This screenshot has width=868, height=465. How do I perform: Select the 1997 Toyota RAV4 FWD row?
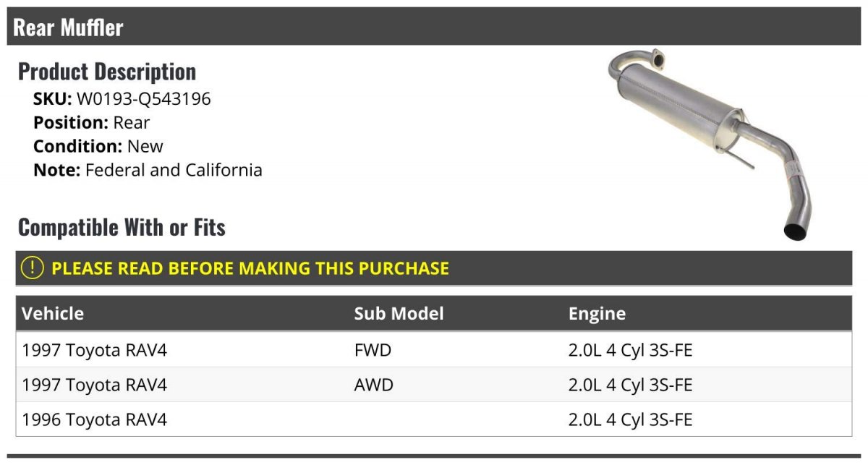click(434, 350)
